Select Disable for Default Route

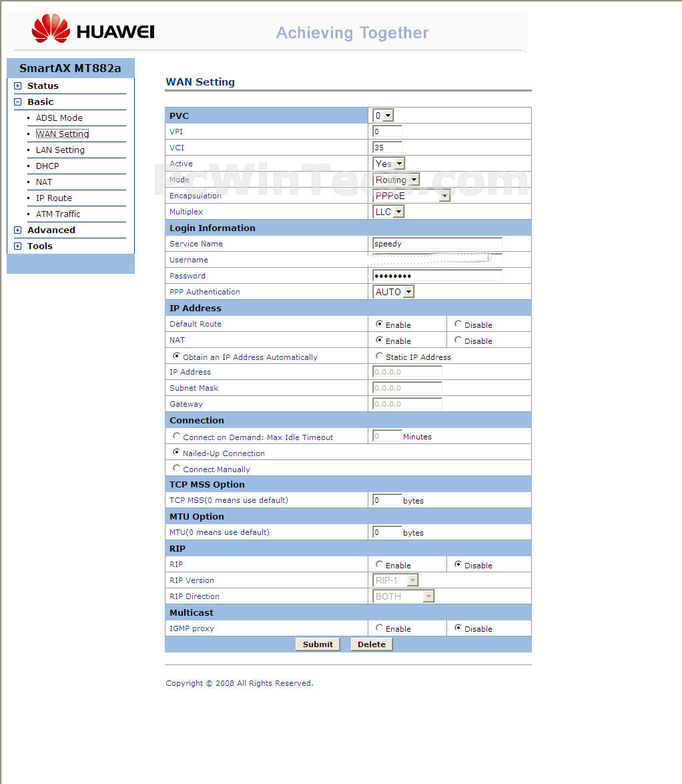[x=458, y=324]
